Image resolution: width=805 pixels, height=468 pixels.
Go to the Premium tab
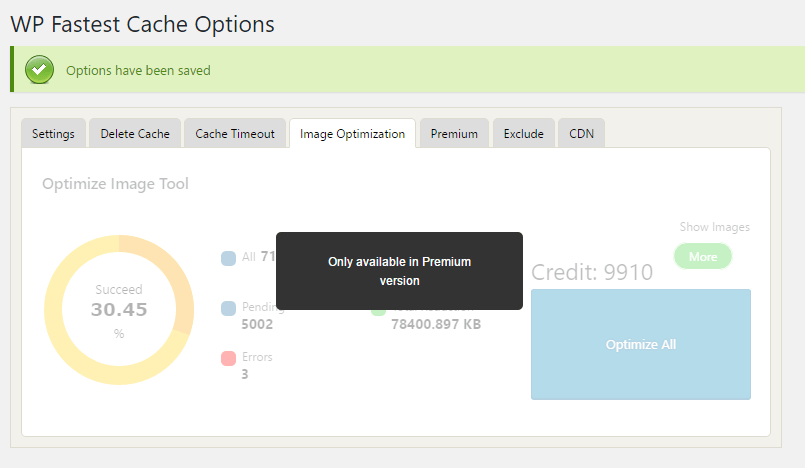coord(454,133)
